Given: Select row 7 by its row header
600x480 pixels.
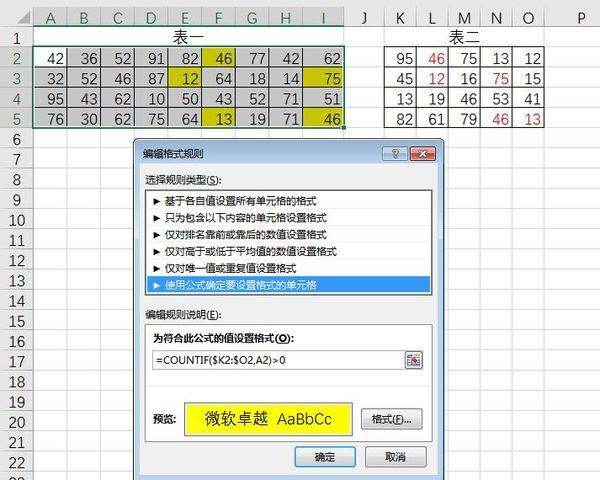Looking at the screenshot, I should pyautogui.click(x=15, y=160).
